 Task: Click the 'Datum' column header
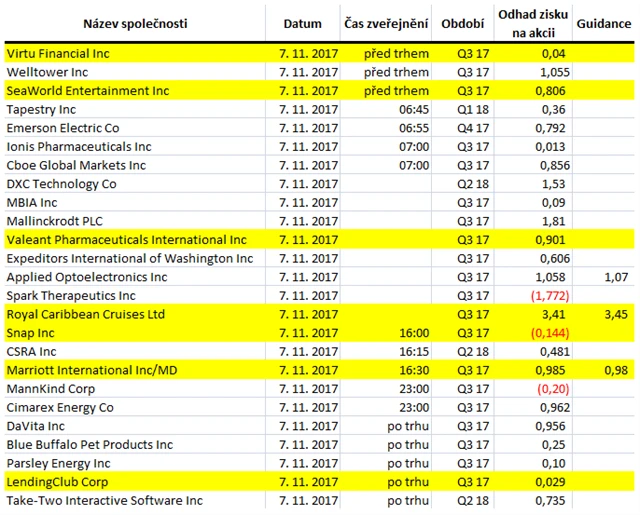302,24
